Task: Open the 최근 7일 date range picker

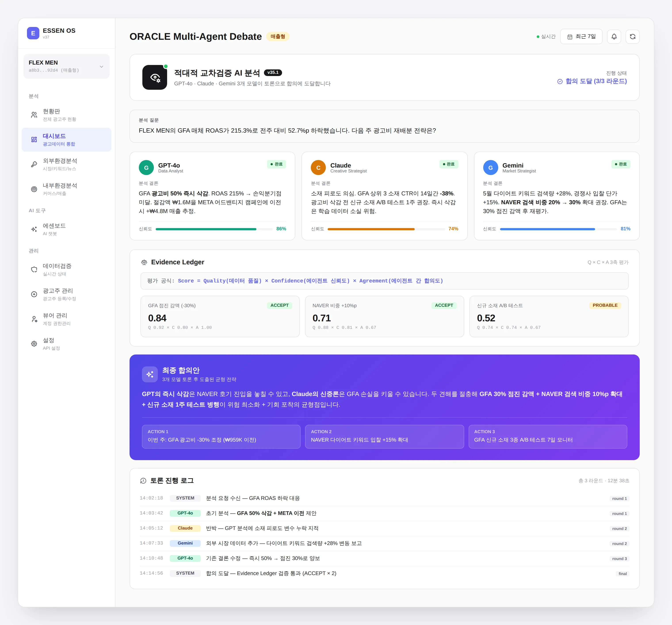Action: click(x=581, y=36)
